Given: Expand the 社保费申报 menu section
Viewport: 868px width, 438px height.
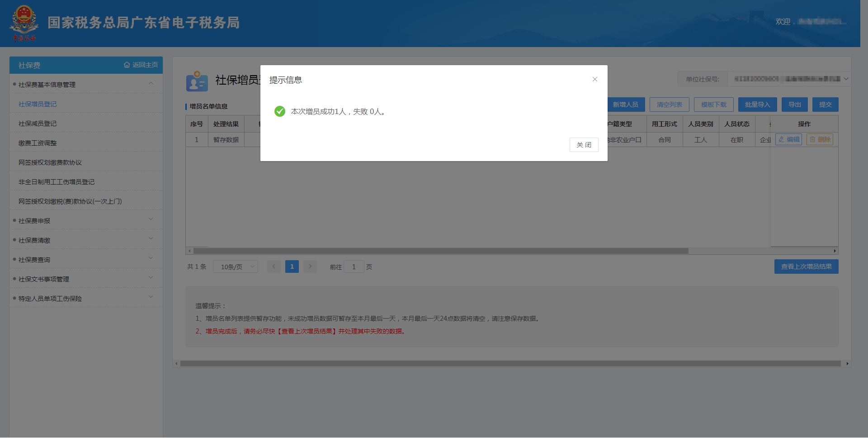Looking at the screenshot, I should tap(151, 220).
